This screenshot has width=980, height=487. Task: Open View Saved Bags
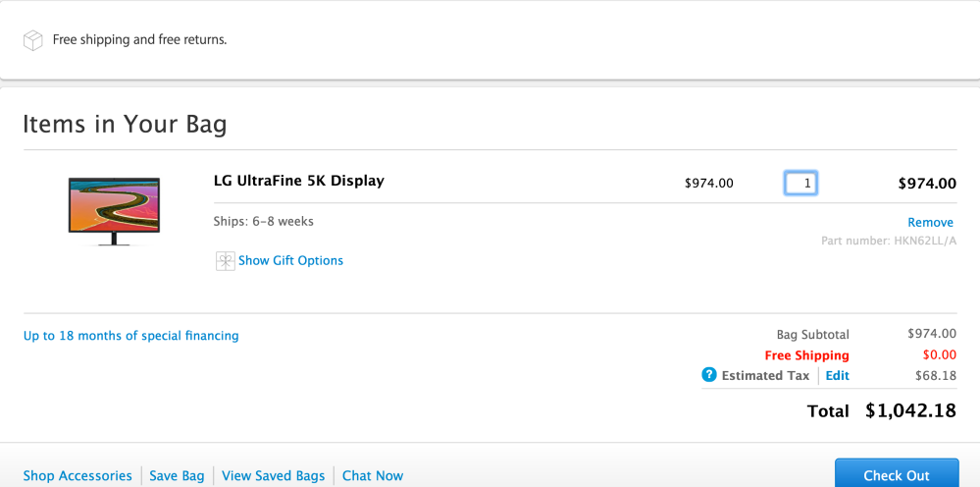(x=273, y=476)
